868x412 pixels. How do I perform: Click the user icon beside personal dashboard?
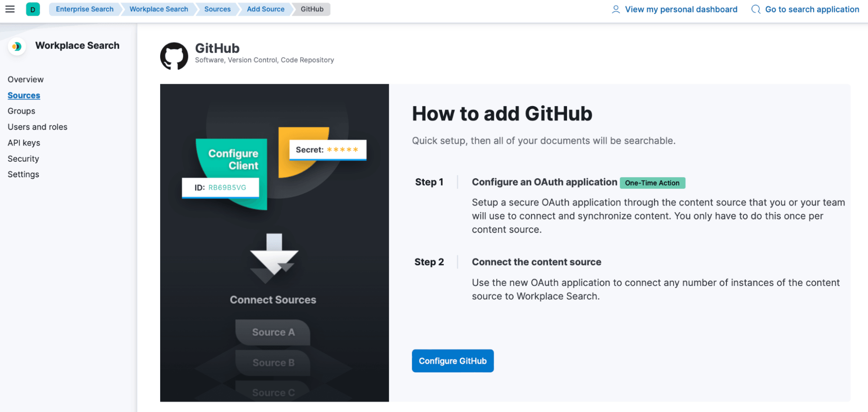[616, 9]
